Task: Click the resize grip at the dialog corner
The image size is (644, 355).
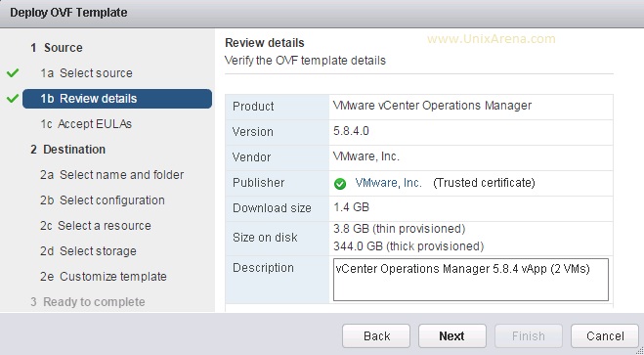Action: (x=639, y=350)
